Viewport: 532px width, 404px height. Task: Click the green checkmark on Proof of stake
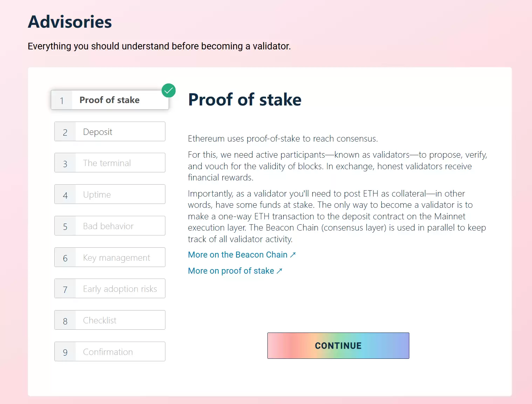point(169,90)
